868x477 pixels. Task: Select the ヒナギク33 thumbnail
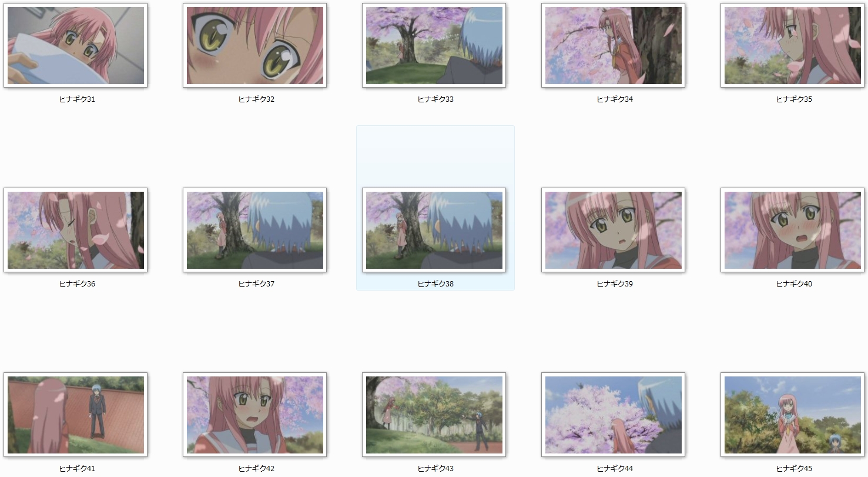(x=434, y=46)
